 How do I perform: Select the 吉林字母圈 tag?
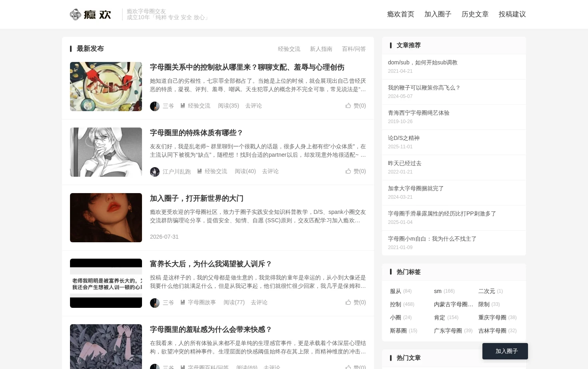[492, 331]
